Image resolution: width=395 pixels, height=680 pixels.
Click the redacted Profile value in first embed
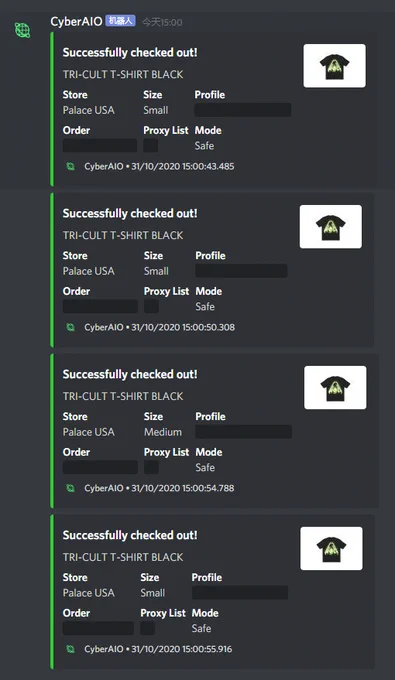click(x=242, y=110)
